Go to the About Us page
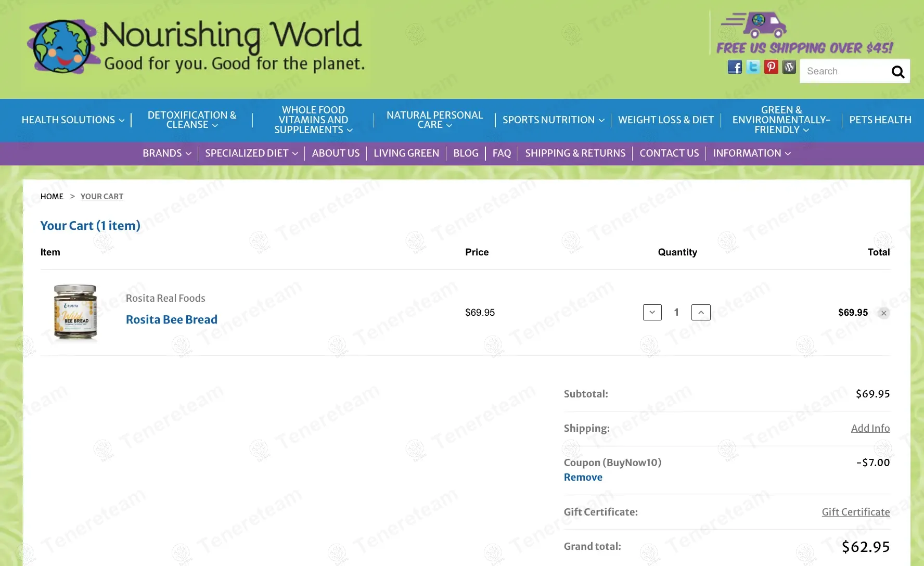Viewport: 924px width, 566px height. tap(336, 153)
